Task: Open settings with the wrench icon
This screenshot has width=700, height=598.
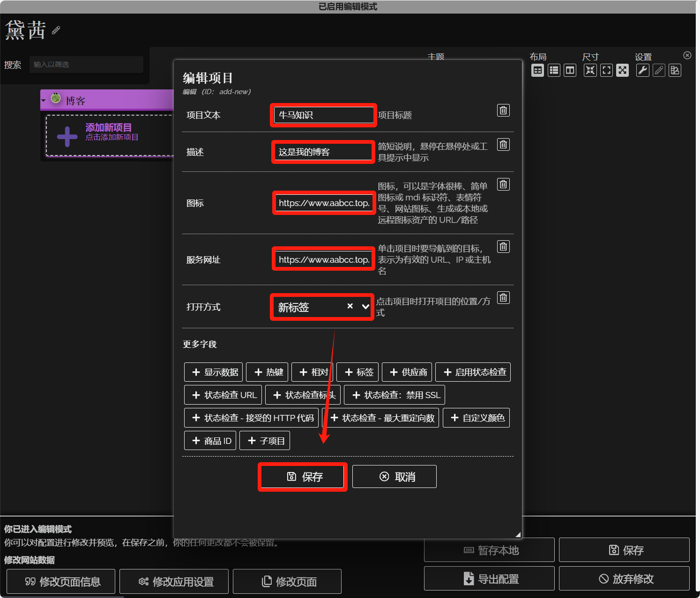Action: (642, 71)
